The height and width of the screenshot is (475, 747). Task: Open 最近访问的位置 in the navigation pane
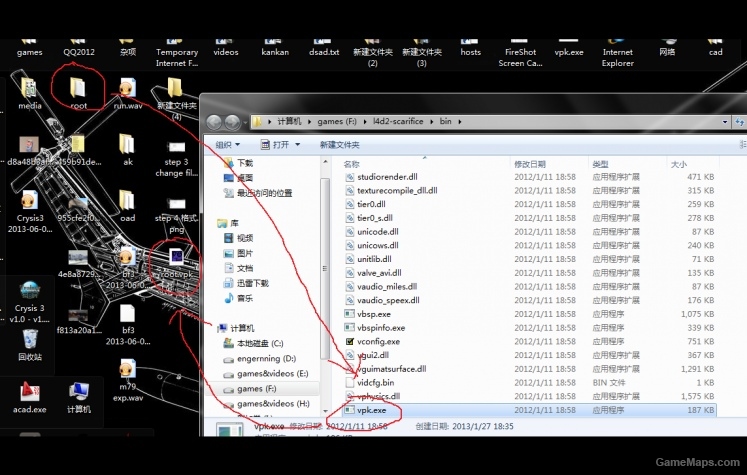pyautogui.click(x=258, y=193)
